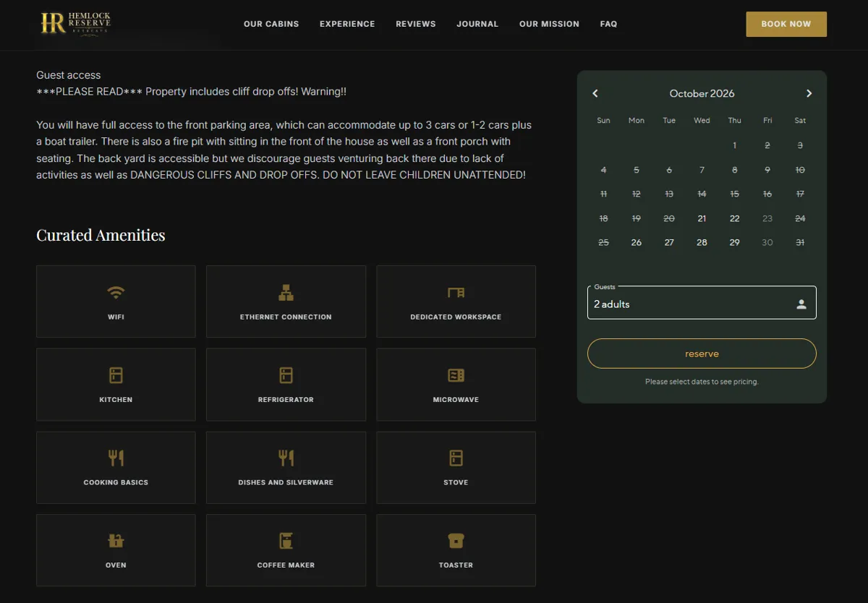Click the Refrigerator amenity icon
The image size is (868, 603).
(x=286, y=375)
